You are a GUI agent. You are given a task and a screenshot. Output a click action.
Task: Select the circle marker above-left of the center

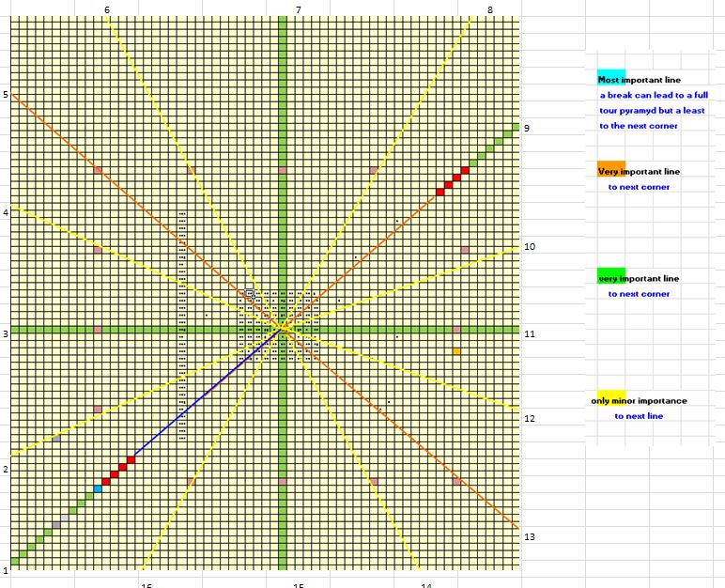250,294
